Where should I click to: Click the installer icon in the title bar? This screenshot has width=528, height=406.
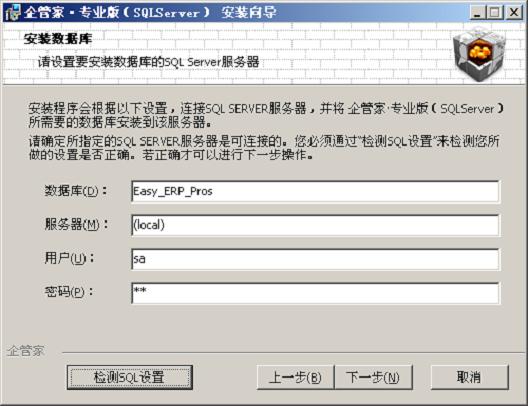click(13, 13)
